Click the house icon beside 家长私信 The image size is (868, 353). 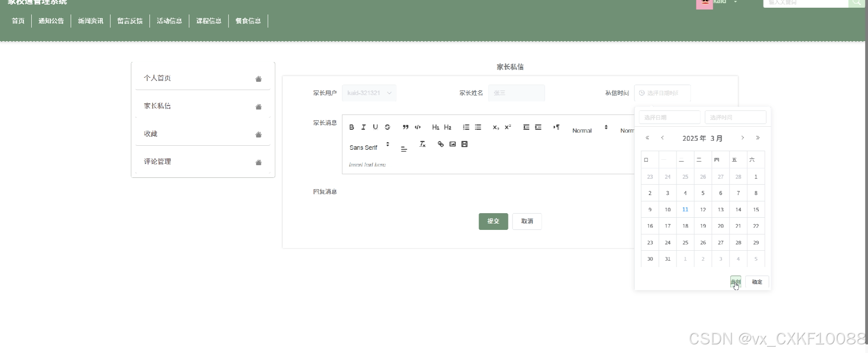point(259,107)
